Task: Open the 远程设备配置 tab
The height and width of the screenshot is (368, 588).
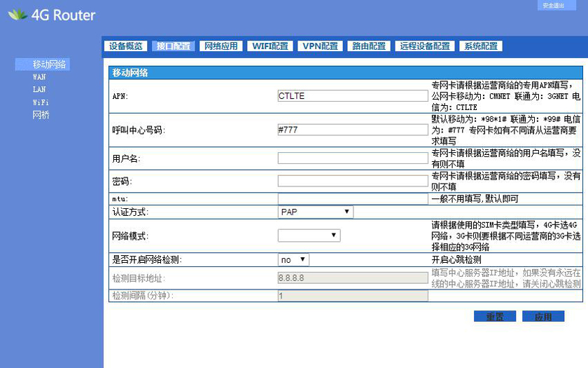Action: click(425, 46)
